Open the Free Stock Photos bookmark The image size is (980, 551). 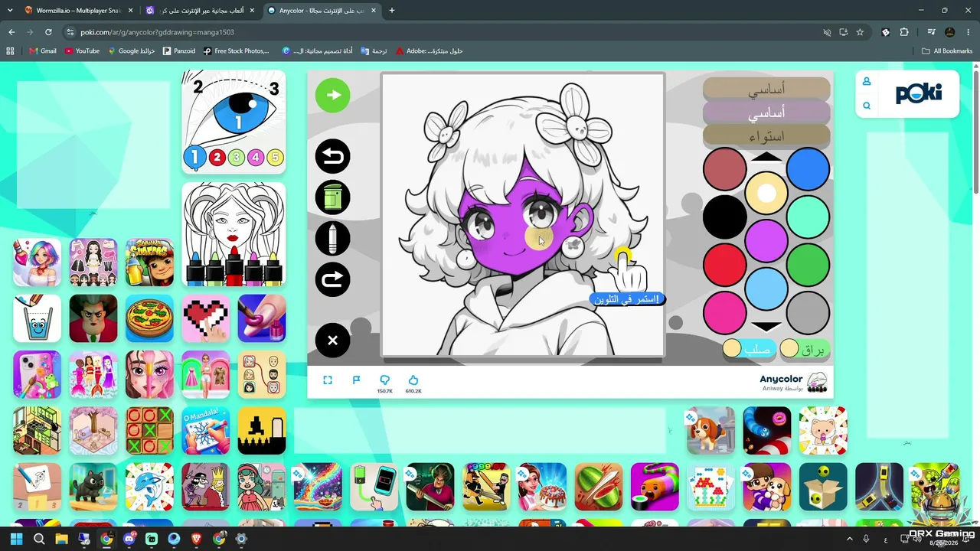click(x=236, y=51)
